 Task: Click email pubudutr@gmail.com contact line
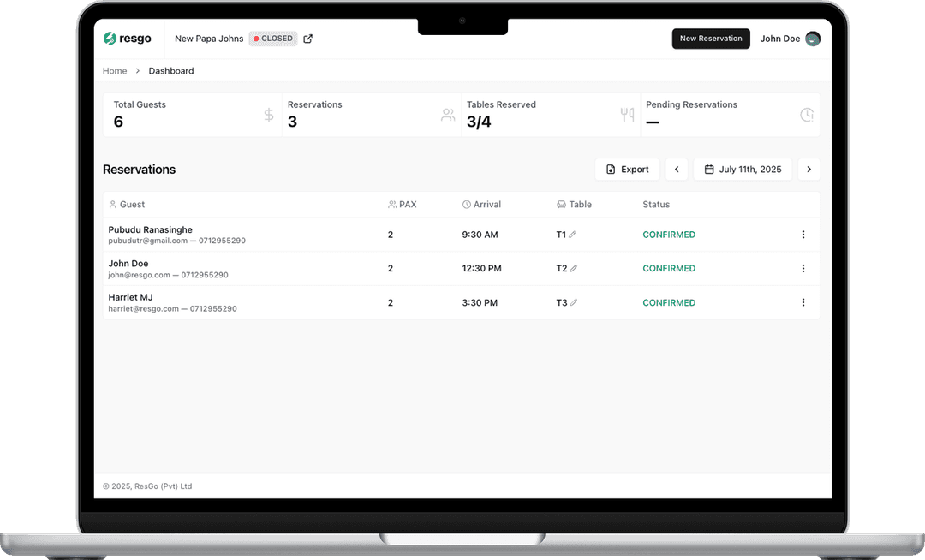[177, 241]
